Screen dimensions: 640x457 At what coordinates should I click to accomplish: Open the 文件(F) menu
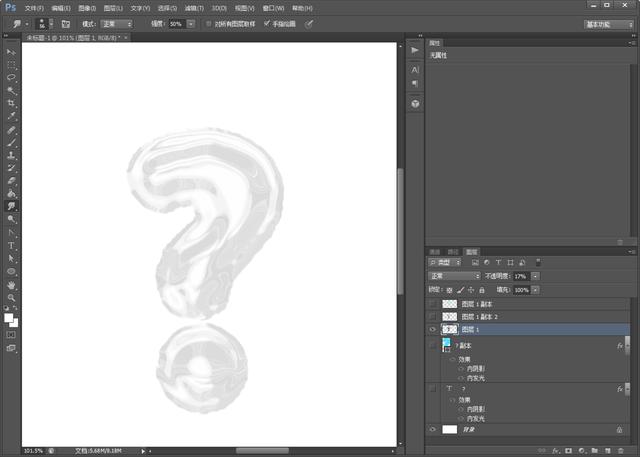click(x=34, y=8)
